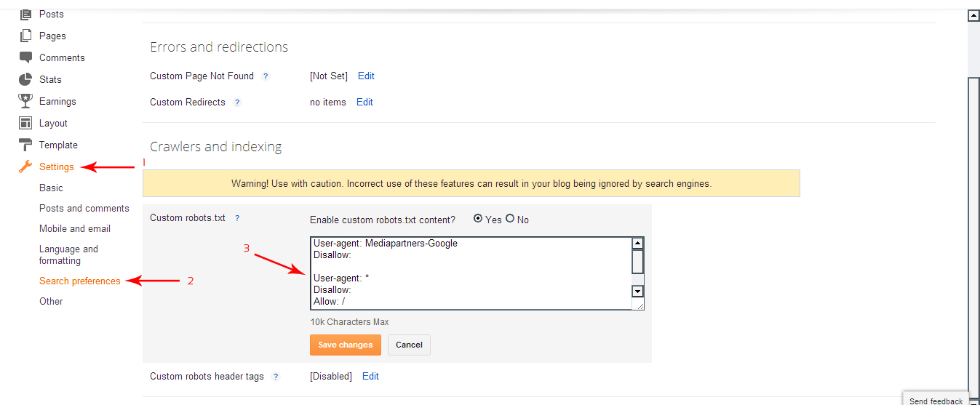The height and width of the screenshot is (405, 980).
Task: Open Posts and comments settings
Action: pyautogui.click(x=84, y=208)
